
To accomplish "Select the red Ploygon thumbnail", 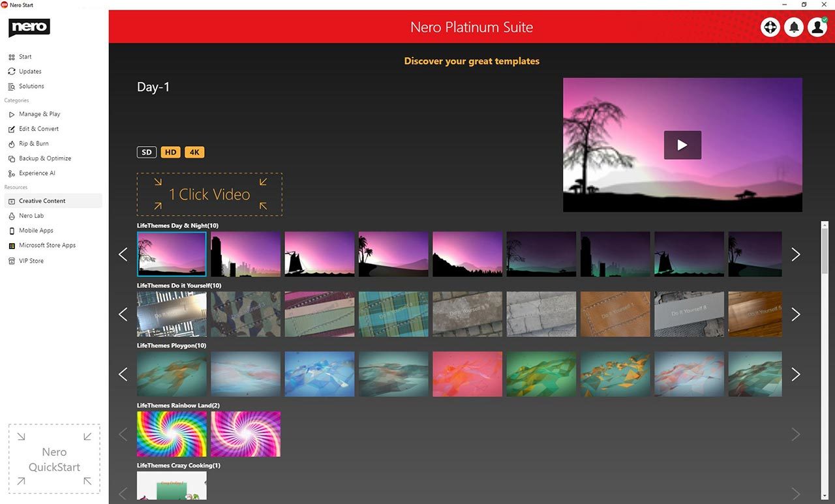I will (x=468, y=374).
